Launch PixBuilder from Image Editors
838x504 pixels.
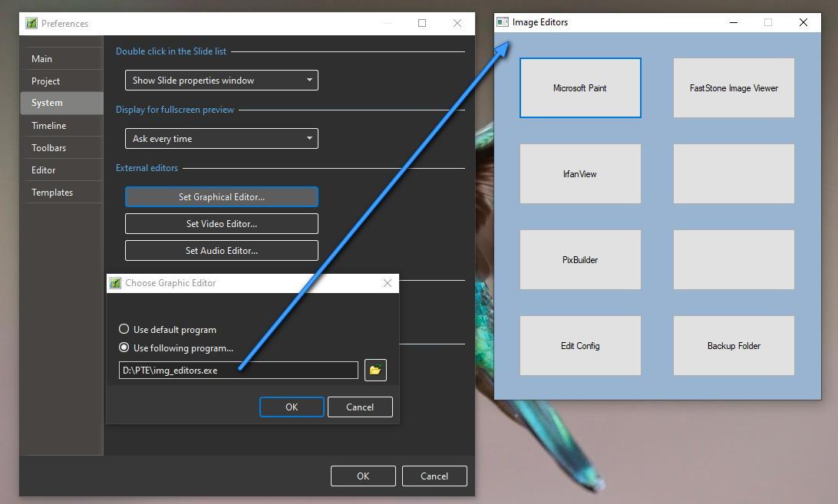point(580,260)
